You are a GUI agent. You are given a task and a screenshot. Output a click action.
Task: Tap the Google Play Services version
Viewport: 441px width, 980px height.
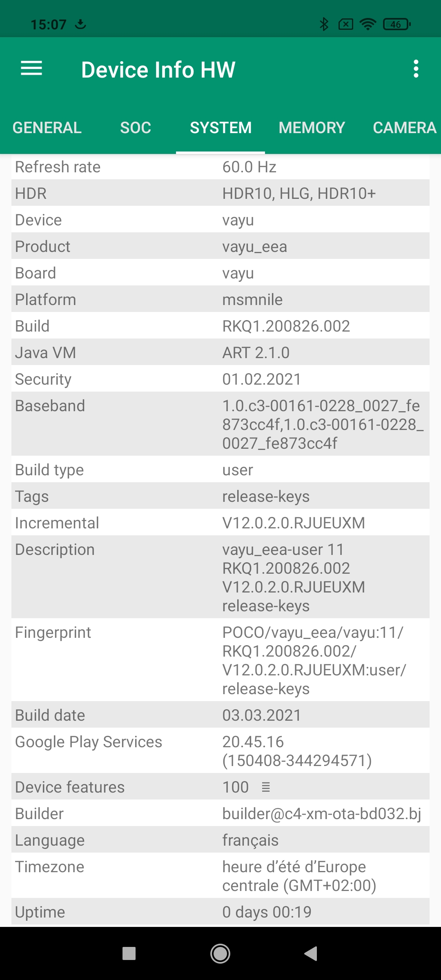tap(297, 751)
